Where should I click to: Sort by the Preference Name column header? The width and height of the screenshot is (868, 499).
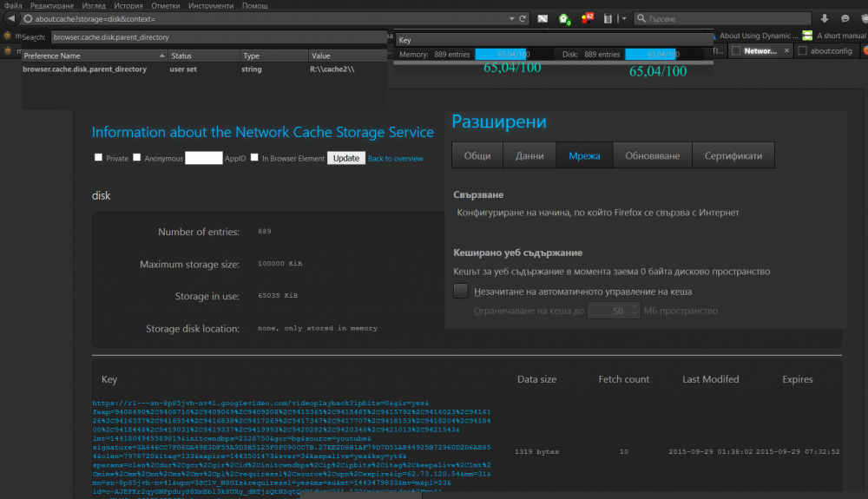pyautogui.click(x=94, y=56)
